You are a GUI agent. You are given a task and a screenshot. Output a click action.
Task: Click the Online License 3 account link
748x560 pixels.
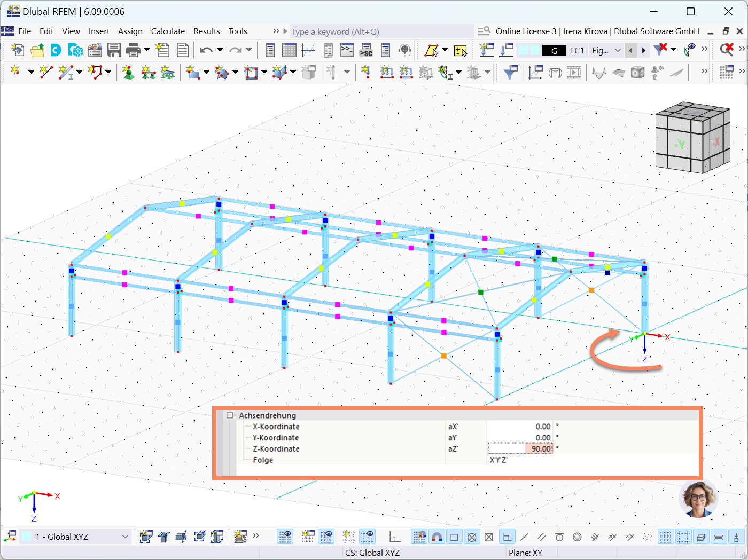click(x=526, y=31)
